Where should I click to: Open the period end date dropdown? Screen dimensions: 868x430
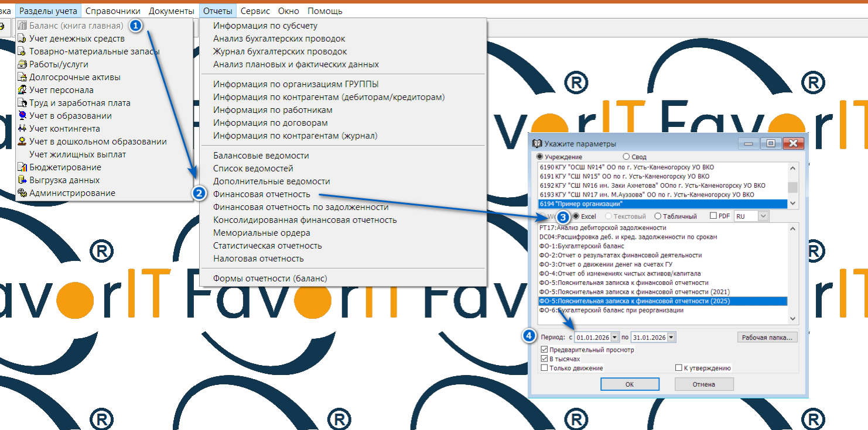(x=671, y=337)
